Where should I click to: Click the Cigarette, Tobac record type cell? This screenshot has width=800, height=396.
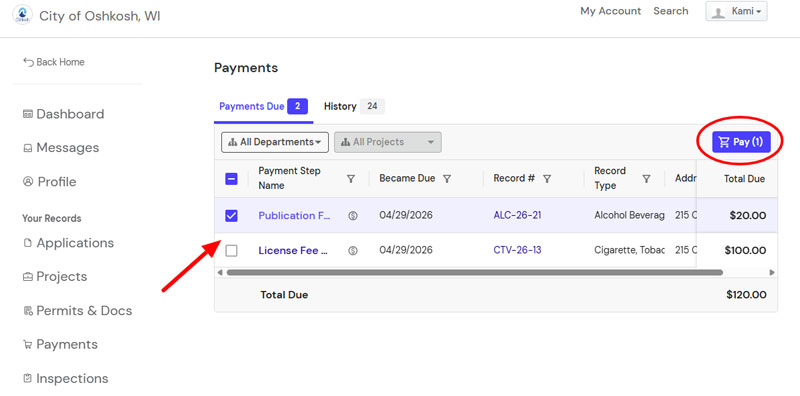point(629,250)
